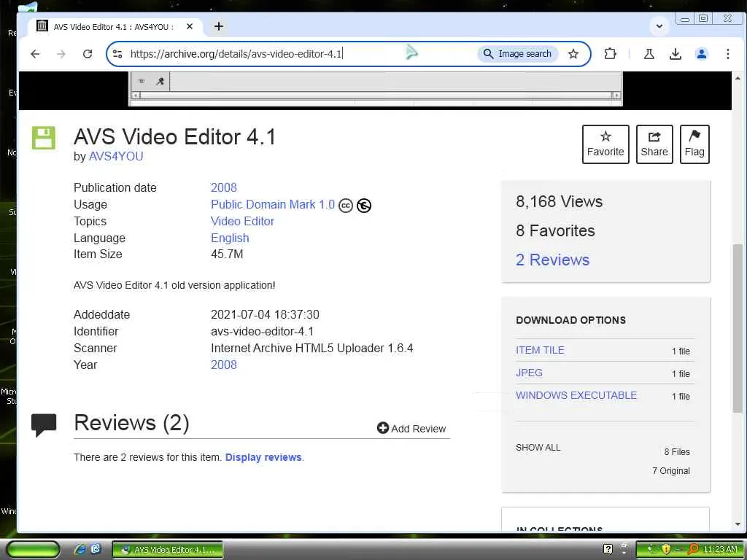
Task: Download the WINDOWS EXECUTABLE file
Action: [x=576, y=395]
